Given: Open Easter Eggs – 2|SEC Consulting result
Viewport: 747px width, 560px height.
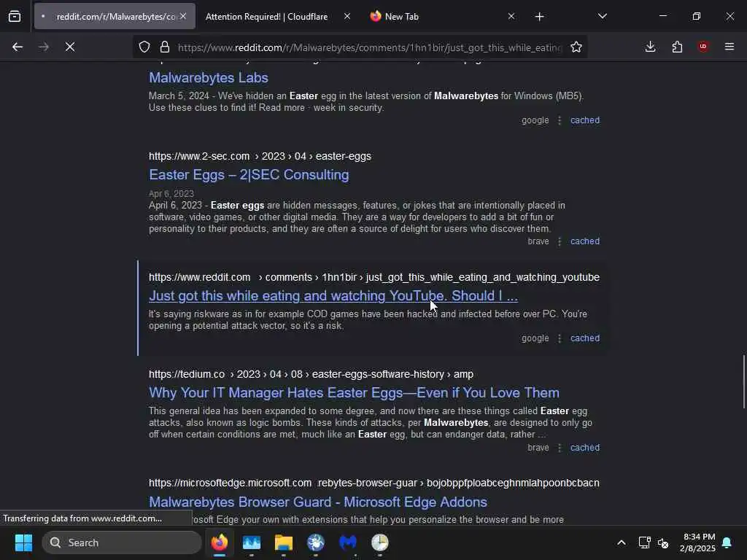Looking at the screenshot, I should pos(249,175).
